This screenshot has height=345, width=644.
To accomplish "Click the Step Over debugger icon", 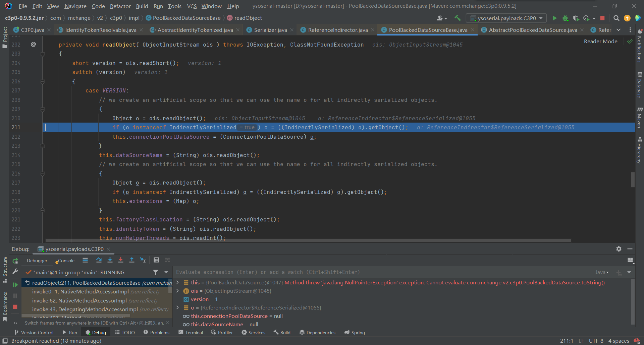I will coord(99,260).
